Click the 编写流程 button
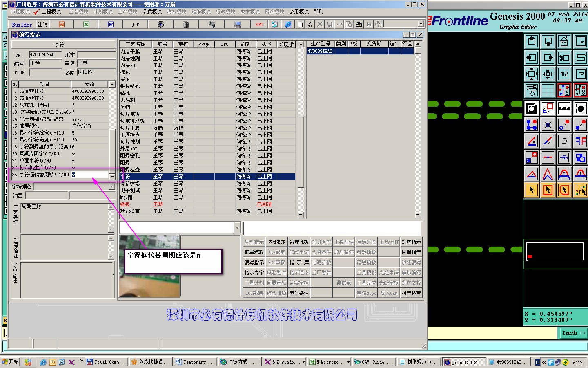This screenshot has height=368, width=588. pyautogui.click(x=254, y=252)
